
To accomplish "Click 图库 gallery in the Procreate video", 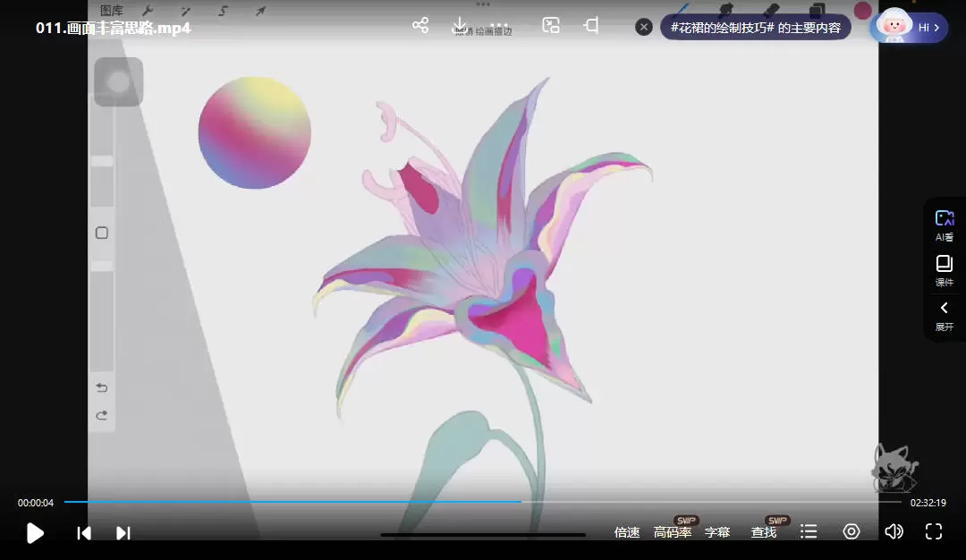I will click(112, 11).
